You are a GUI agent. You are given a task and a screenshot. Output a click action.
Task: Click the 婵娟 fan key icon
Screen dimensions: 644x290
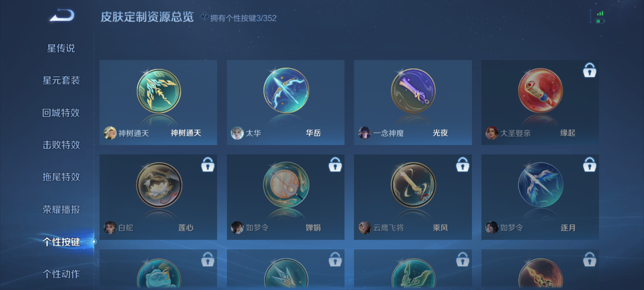pyautogui.click(x=286, y=185)
